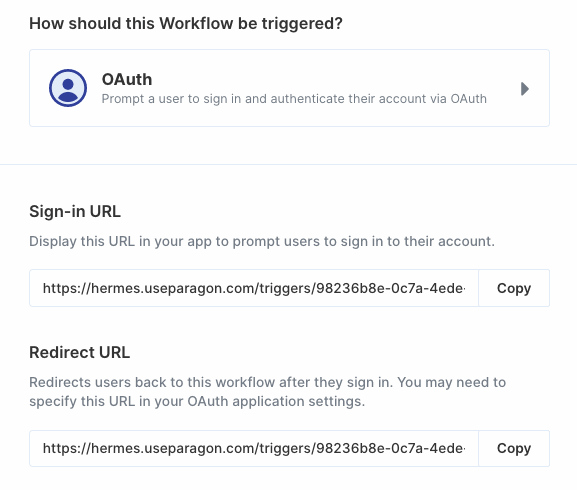Screen dimensions: 577x490
Task: Click the horizontal divider below trigger card
Action: coord(288,164)
